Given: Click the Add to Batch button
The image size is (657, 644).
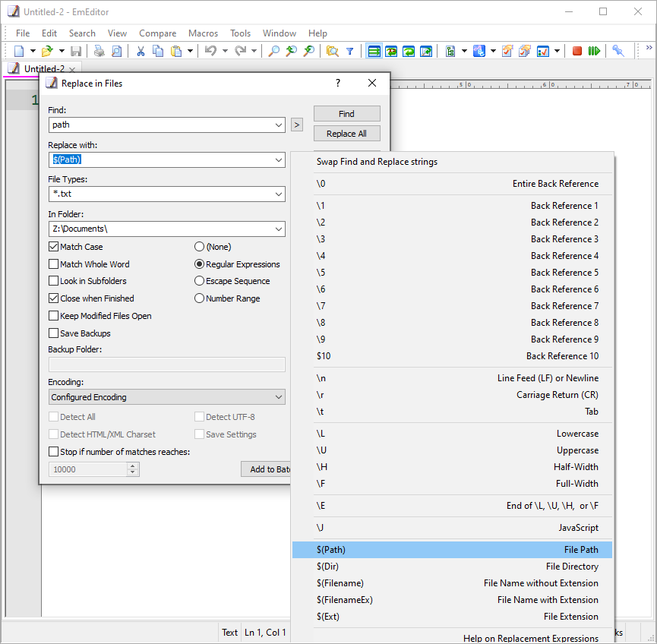Looking at the screenshot, I should pos(267,469).
